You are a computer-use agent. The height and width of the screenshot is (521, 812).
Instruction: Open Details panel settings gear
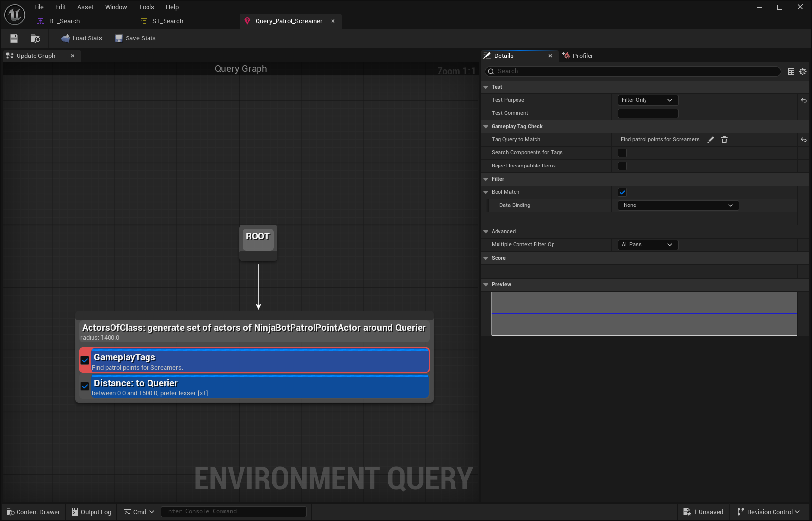tap(803, 72)
